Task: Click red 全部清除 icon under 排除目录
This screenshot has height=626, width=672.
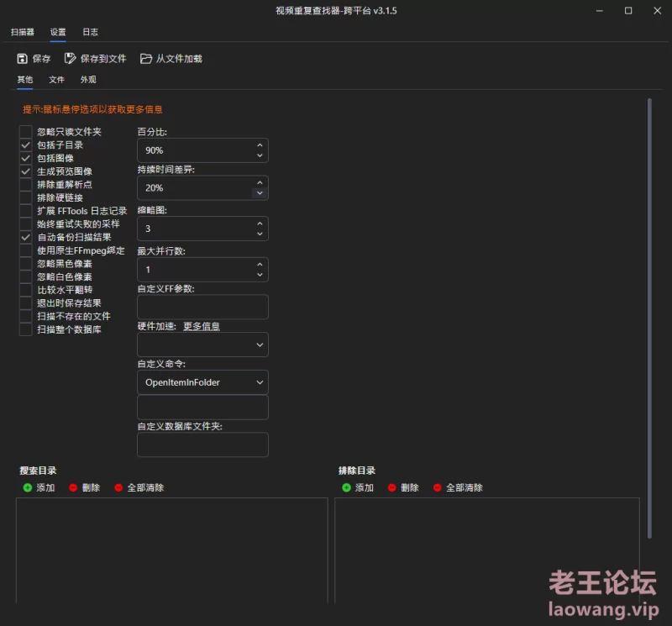Action: (x=437, y=487)
